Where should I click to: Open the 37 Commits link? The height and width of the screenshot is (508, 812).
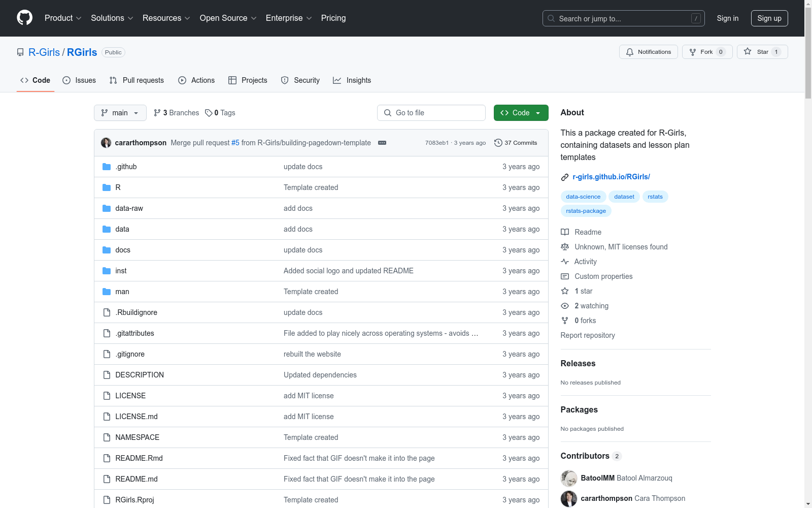click(x=516, y=143)
